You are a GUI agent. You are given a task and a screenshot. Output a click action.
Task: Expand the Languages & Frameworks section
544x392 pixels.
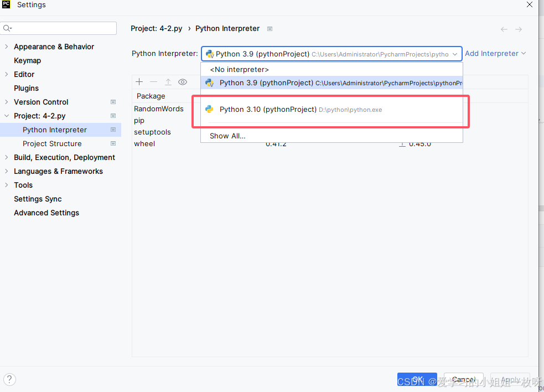click(6, 172)
